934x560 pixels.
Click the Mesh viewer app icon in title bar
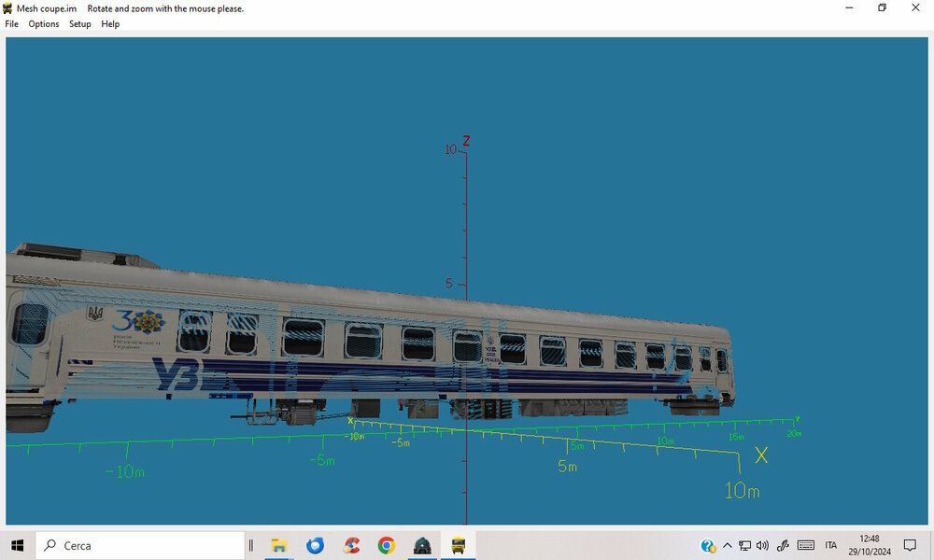[x=7, y=8]
